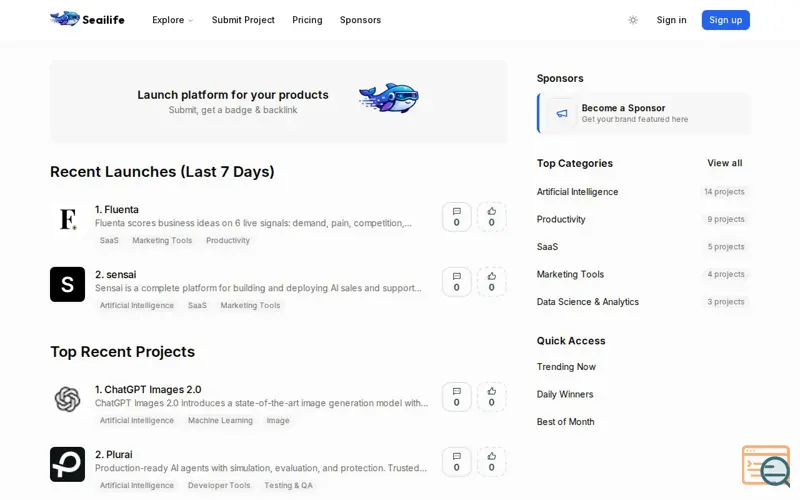Image resolution: width=800 pixels, height=500 pixels.
Task: Open the 1. Fluenta project title
Action: click(117, 210)
